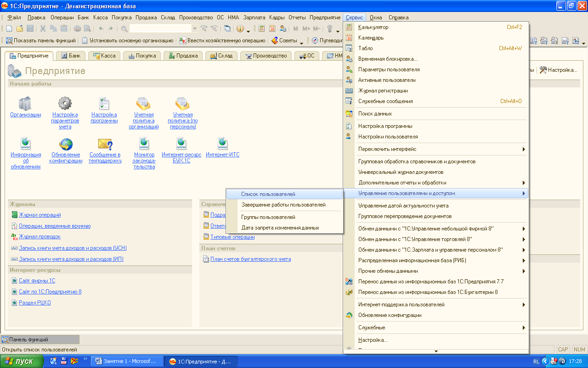
Task: Select Завершение работы пользователей menu item
Action: click(x=285, y=205)
